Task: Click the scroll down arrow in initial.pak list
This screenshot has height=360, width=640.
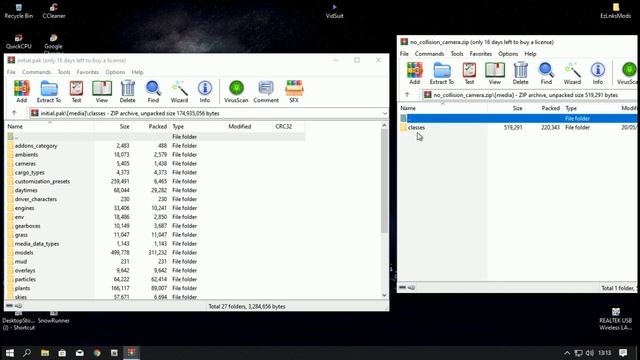Action: pos(384,295)
